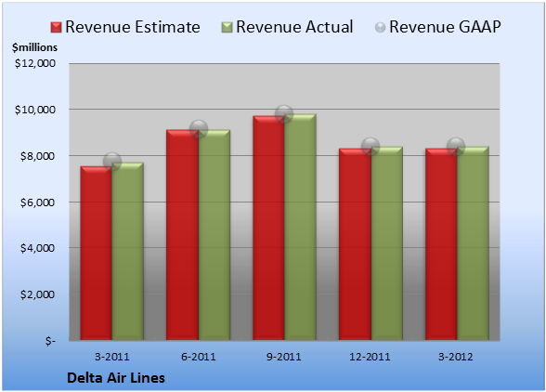Click the $4,000 axis value
The width and height of the screenshot is (546, 392).
pyautogui.click(x=37, y=248)
